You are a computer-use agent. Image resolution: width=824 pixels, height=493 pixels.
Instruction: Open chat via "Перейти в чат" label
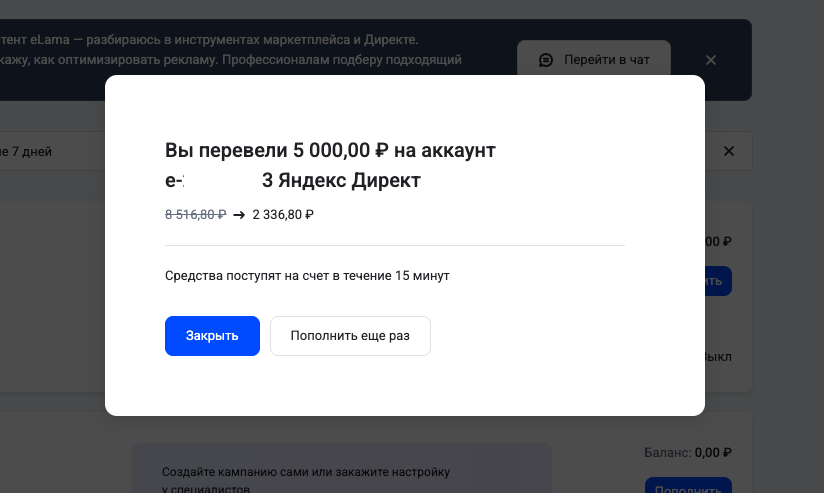pos(606,60)
